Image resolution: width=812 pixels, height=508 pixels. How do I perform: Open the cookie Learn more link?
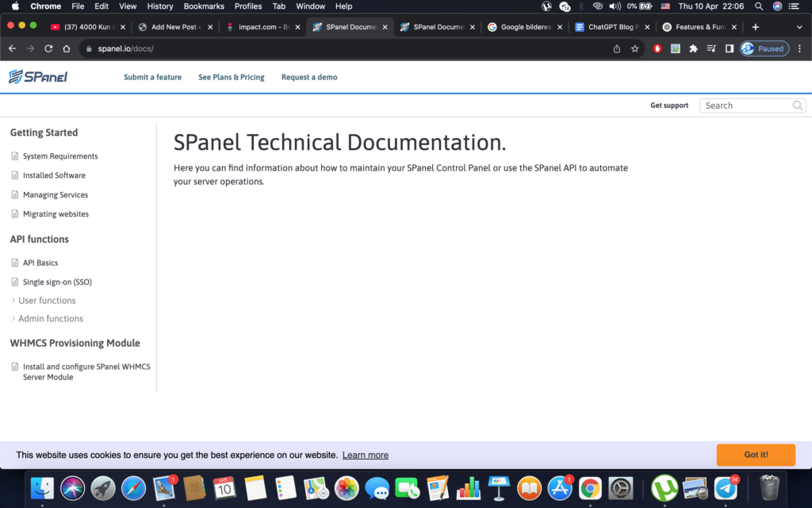(365, 455)
